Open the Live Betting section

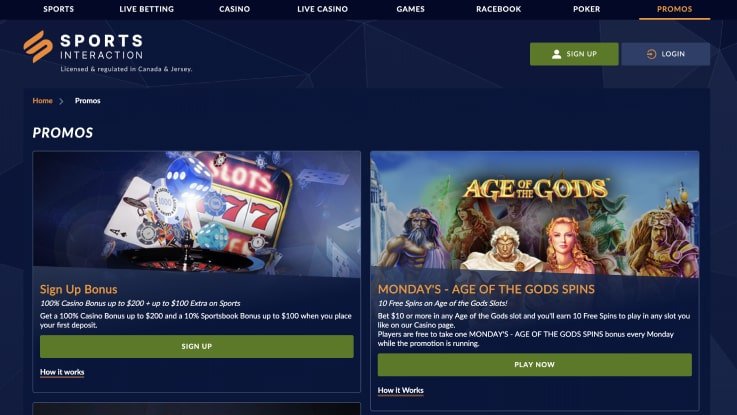pos(147,9)
